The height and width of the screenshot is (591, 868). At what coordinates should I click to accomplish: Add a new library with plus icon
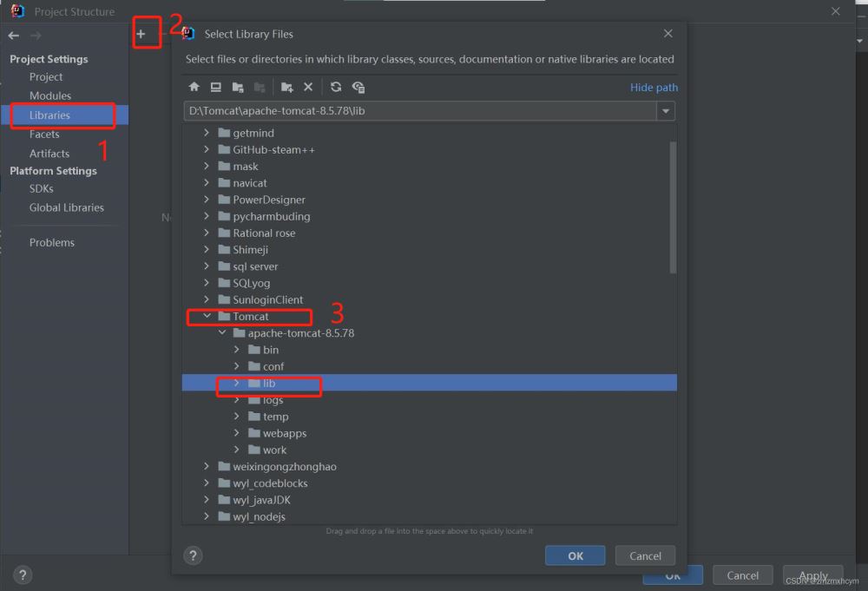pos(141,34)
